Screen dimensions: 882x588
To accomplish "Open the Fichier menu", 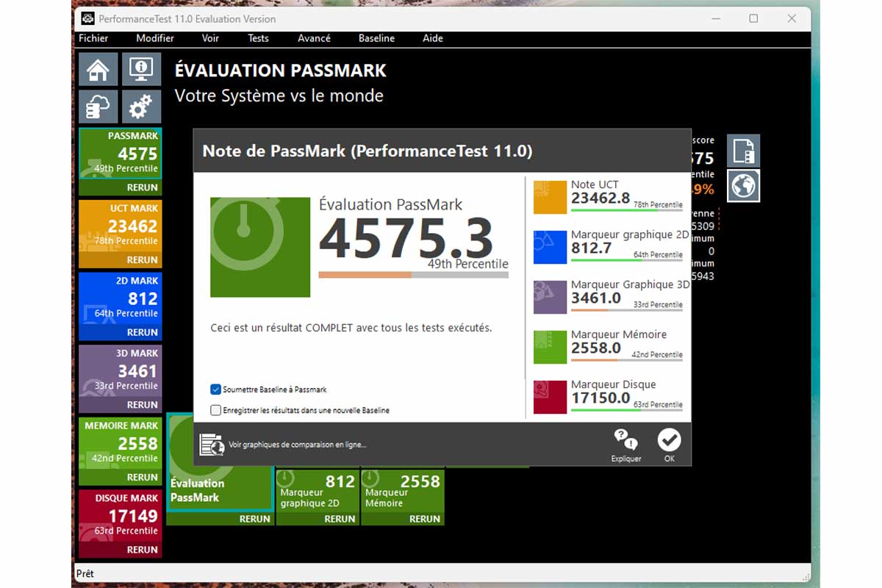I will (93, 38).
